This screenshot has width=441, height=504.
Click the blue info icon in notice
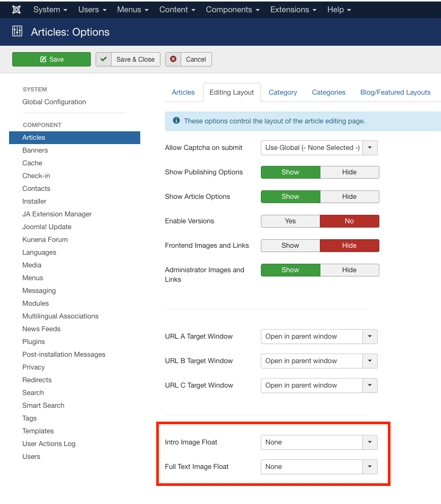tap(176, 121)
